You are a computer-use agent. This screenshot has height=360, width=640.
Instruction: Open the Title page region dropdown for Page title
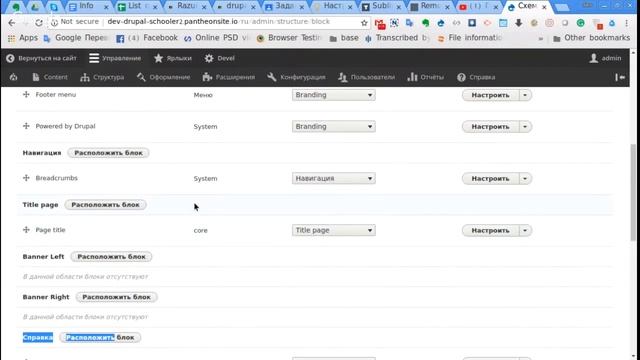[333, 230]
